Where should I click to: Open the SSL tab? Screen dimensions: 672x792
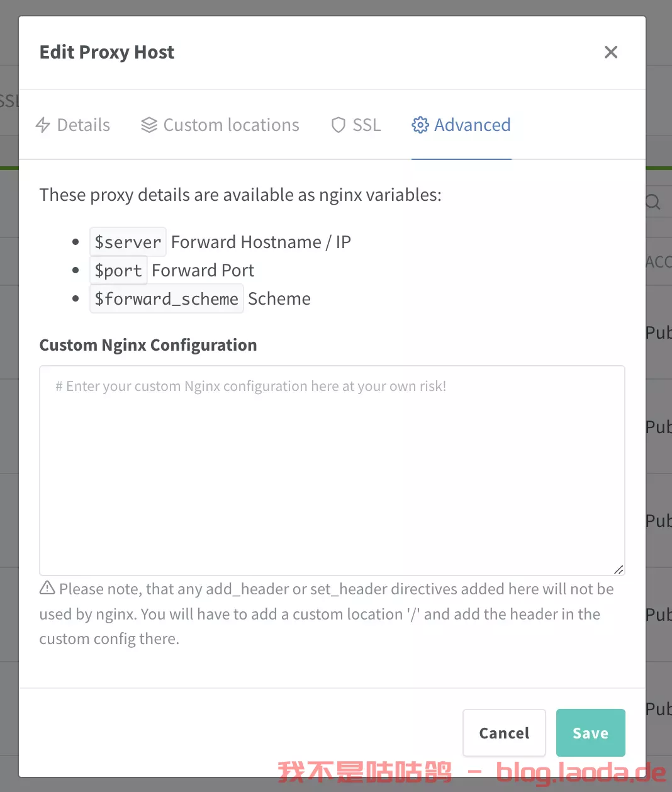(x=356, y=125)
